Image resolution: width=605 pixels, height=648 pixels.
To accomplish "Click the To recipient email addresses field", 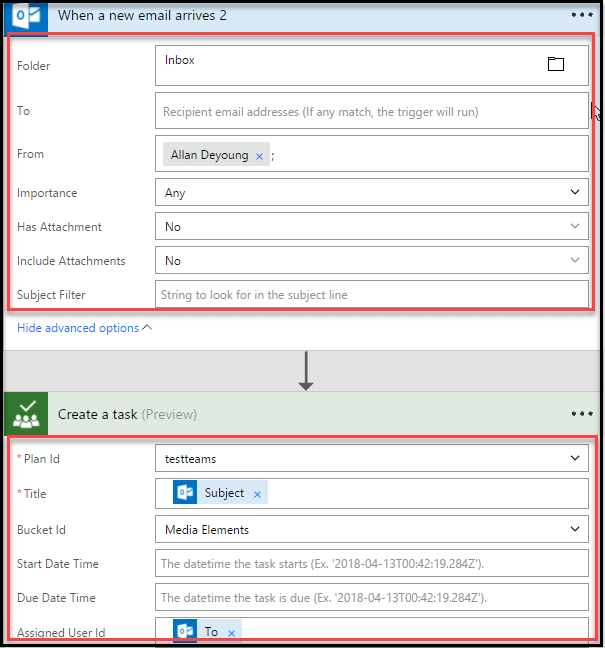I will 372,112.
